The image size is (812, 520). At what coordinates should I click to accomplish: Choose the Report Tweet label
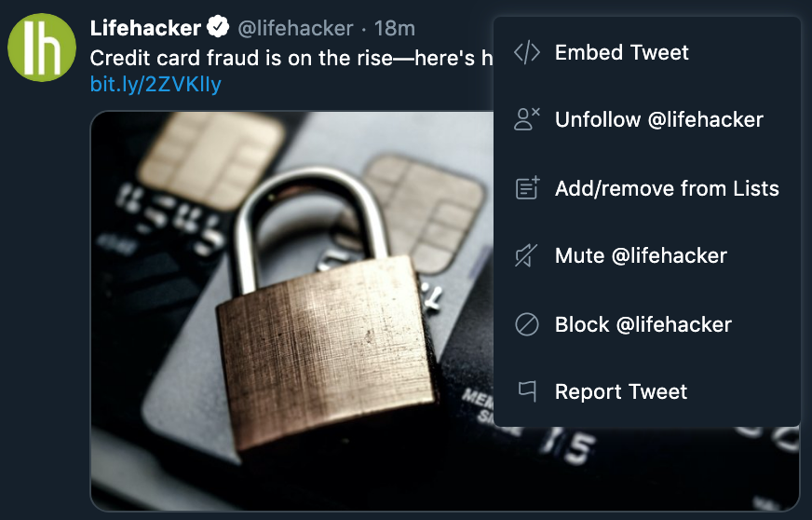(621, 391)
